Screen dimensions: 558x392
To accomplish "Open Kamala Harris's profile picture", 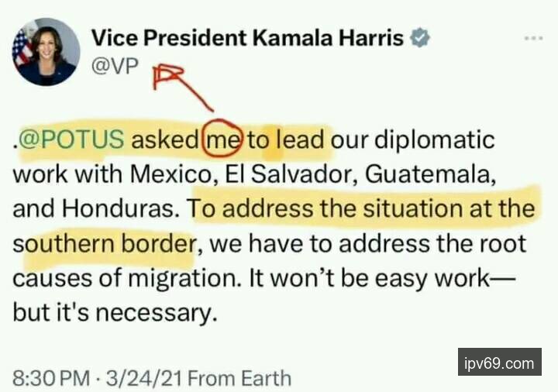I will point(46,52).
